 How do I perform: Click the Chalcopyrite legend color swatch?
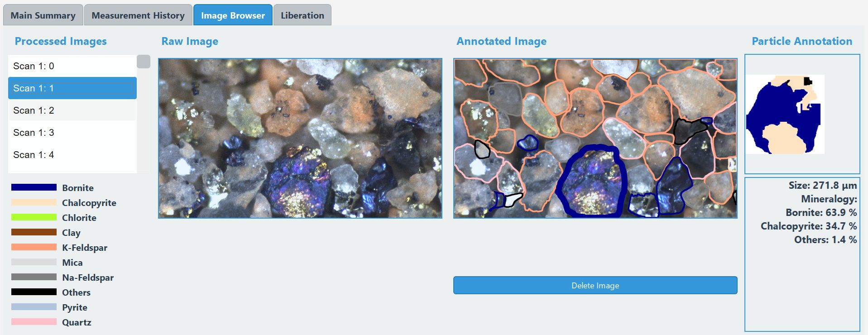pyautogui.click(x=34, y=202)
